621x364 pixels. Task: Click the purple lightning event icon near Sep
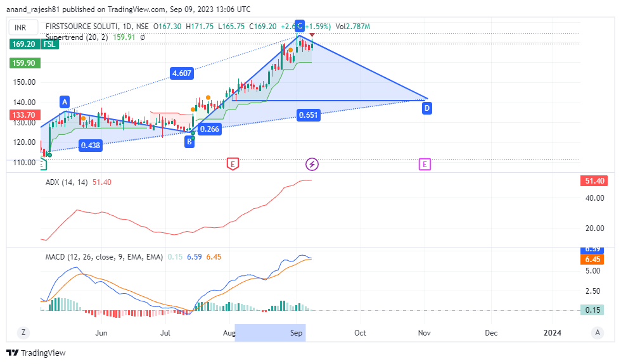tap(312, 164)
